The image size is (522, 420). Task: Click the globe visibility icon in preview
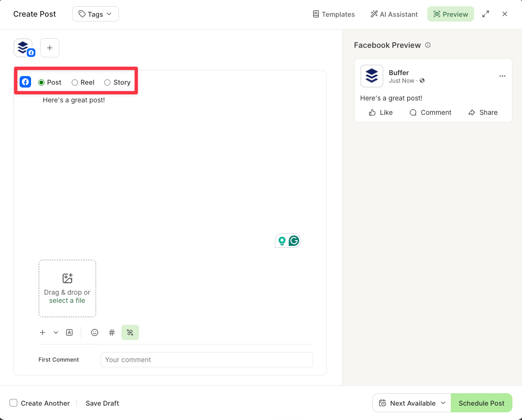[x=422, y=80]
